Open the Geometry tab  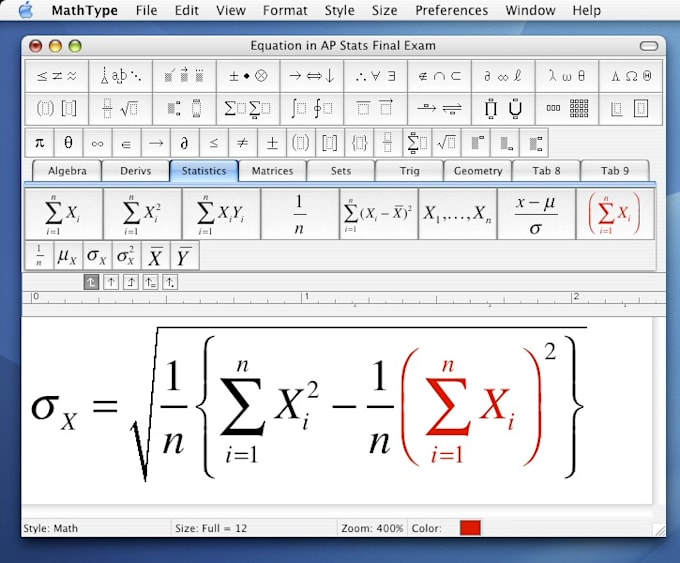tap(478, 171)
